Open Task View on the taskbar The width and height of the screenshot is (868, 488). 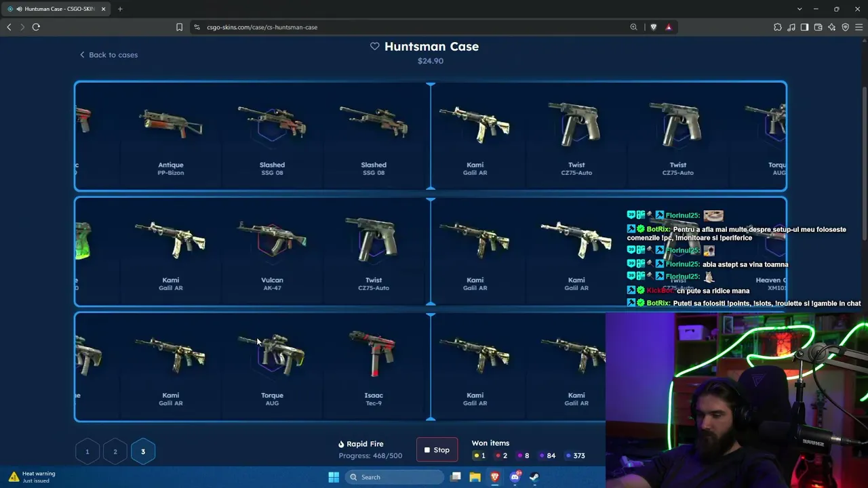click(456, 477)
